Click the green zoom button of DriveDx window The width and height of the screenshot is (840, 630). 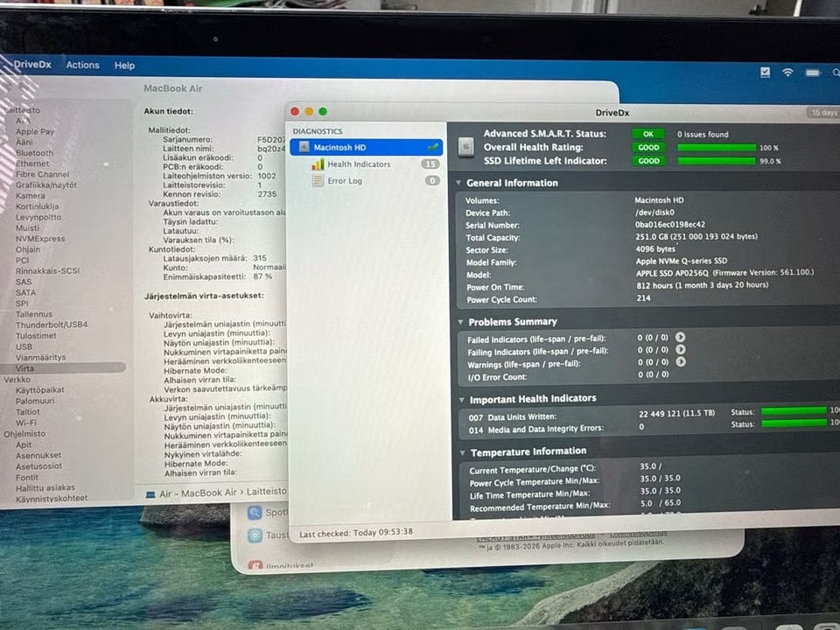click(323, 111)
